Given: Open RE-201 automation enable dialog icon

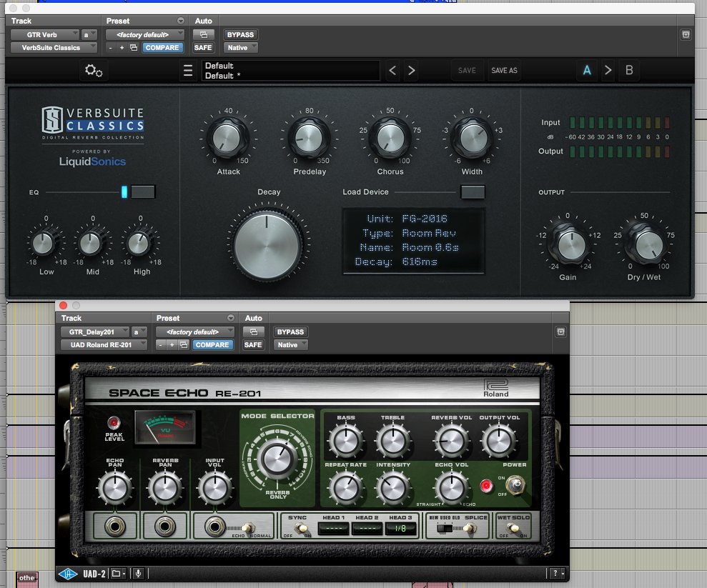Looking at the screenshot, I should [254, 332].
